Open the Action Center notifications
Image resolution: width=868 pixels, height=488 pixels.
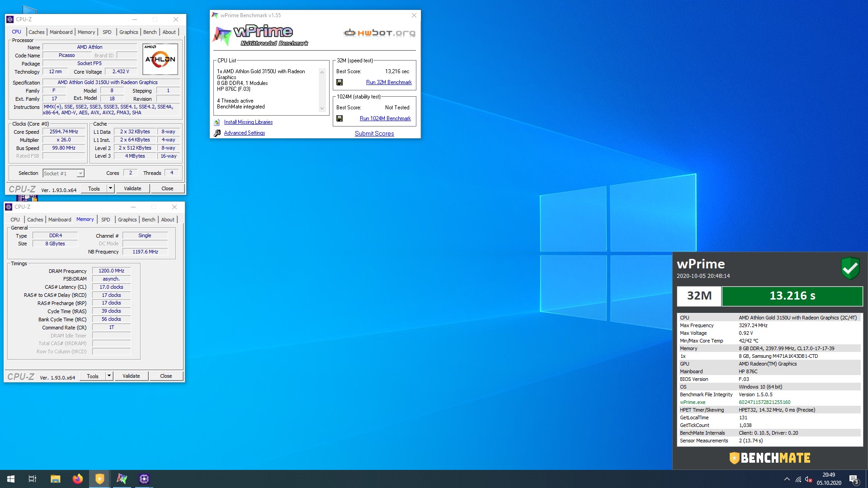pos(854,479)
